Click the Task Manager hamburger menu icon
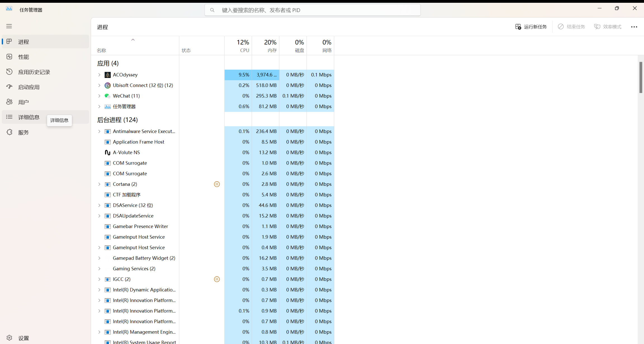The width and height of the screenshot is (644, 344). click(9, 26)
